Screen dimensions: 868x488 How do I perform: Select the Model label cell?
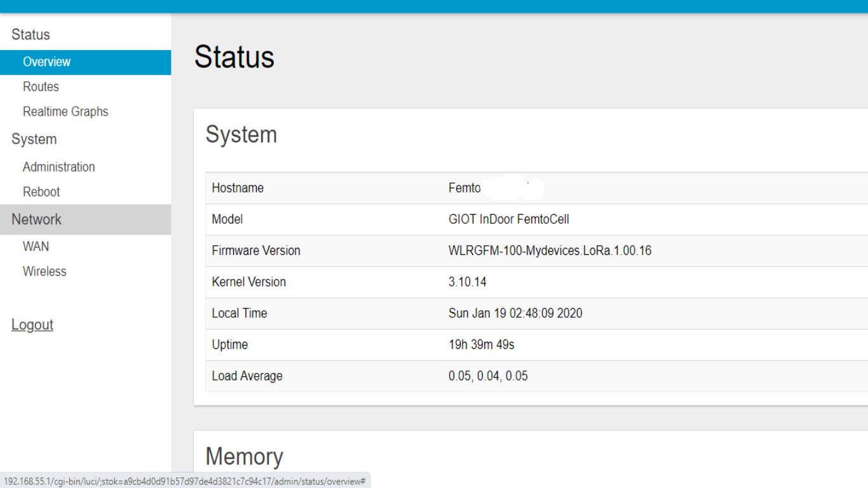pos(227,219)
